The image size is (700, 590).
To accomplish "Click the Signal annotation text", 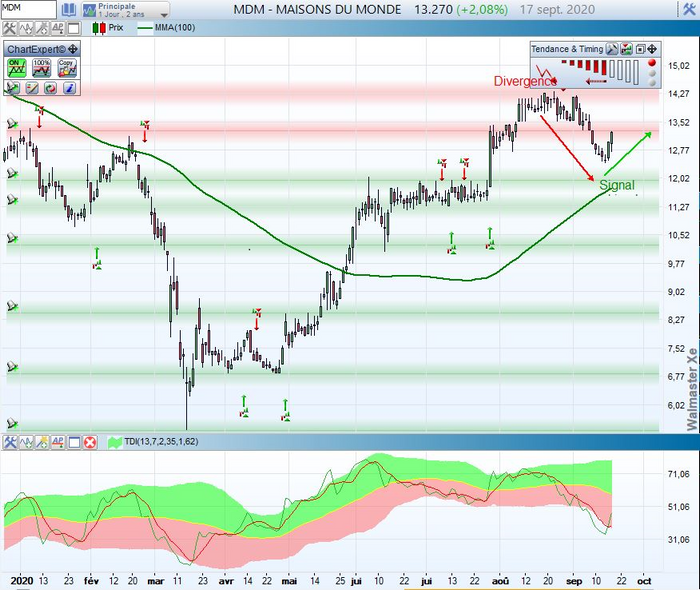I will coord(617,185).
